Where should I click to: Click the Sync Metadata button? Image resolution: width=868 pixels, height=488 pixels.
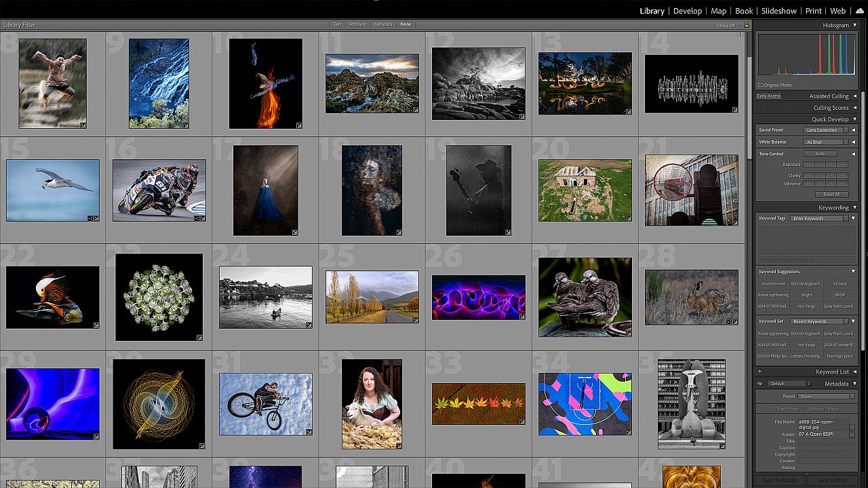[x=781, y=480]
